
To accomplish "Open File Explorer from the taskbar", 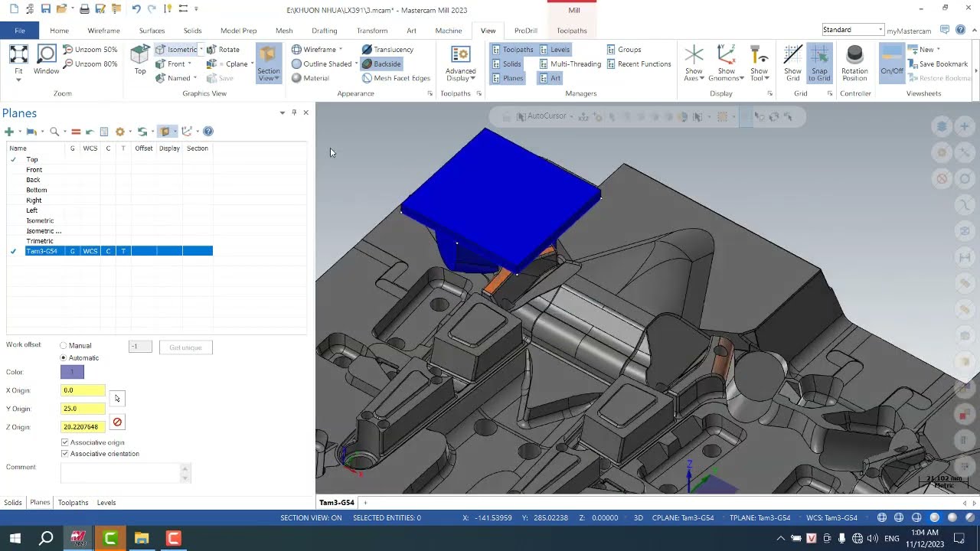I will click(x=142, y=538).
